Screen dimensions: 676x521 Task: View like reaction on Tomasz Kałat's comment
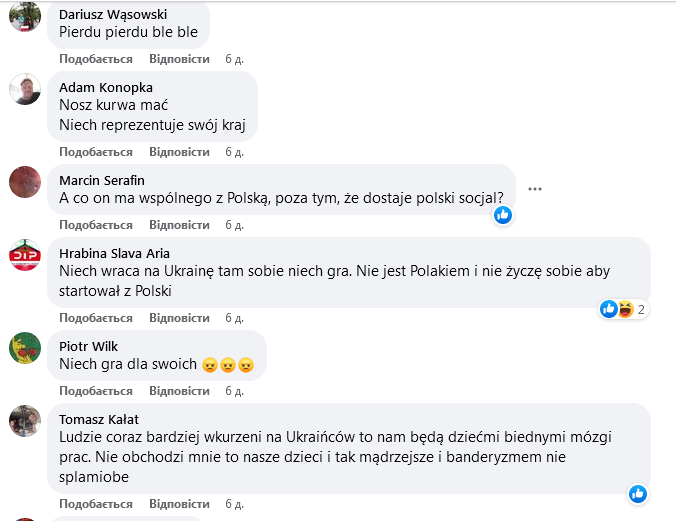(x=638, y=494)
